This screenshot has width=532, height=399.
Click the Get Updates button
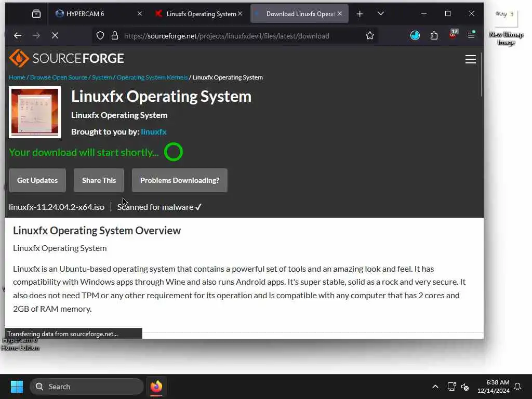tap(37, 180)
